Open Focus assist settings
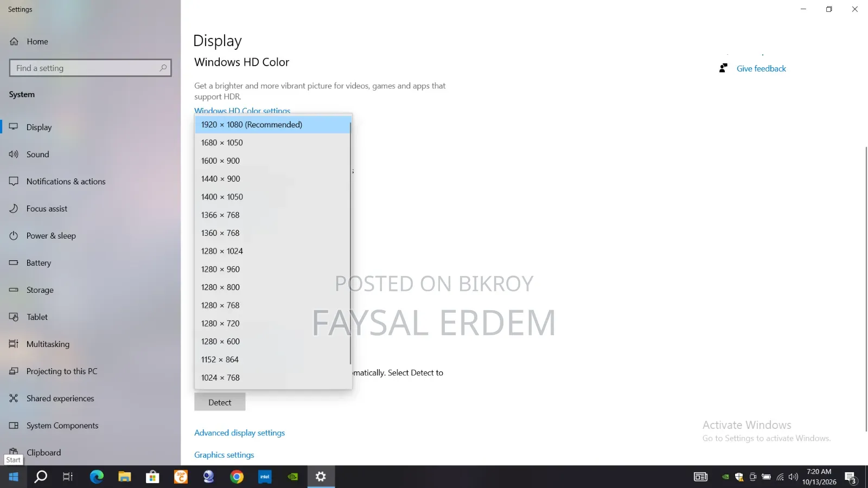 coord(90,209)
